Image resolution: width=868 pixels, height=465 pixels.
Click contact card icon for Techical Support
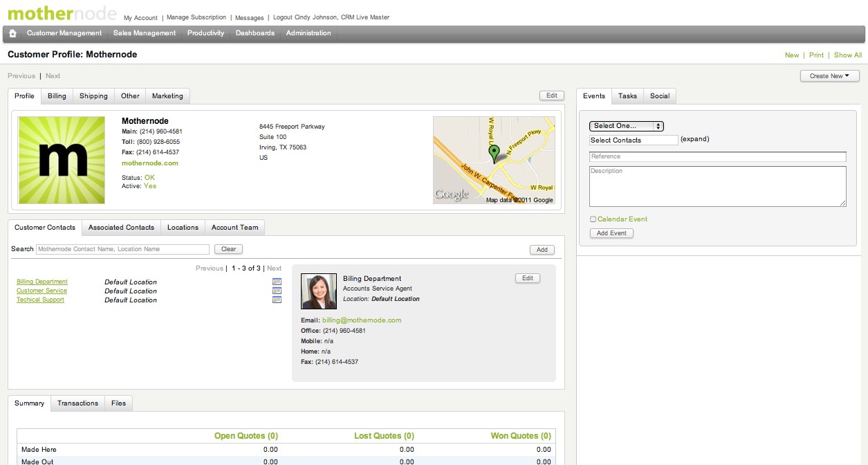point(277,300)
